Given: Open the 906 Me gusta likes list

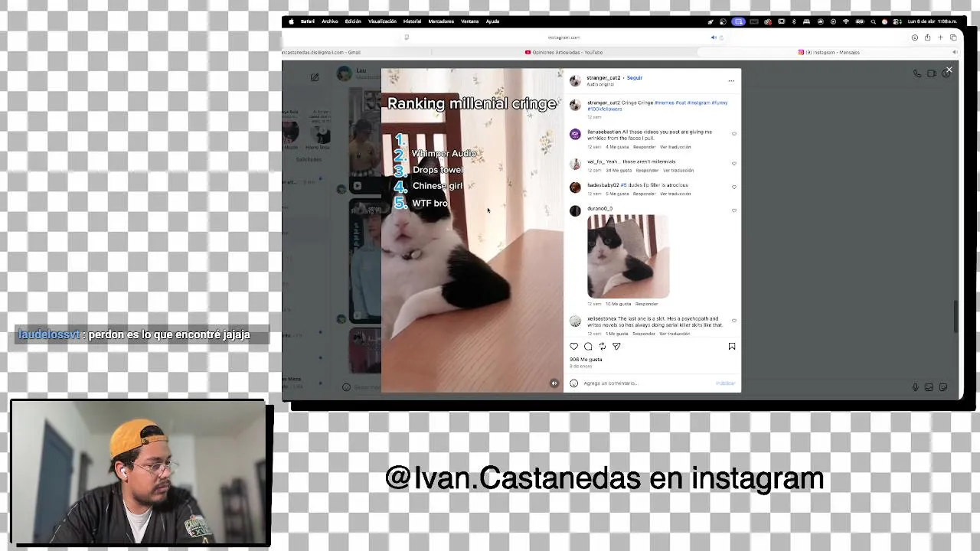Looking at the screenshot, I should point(586,360).
